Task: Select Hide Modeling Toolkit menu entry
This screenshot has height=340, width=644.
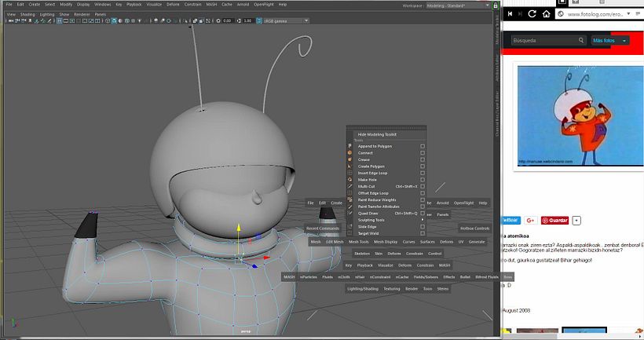Action: pos(377,134)
